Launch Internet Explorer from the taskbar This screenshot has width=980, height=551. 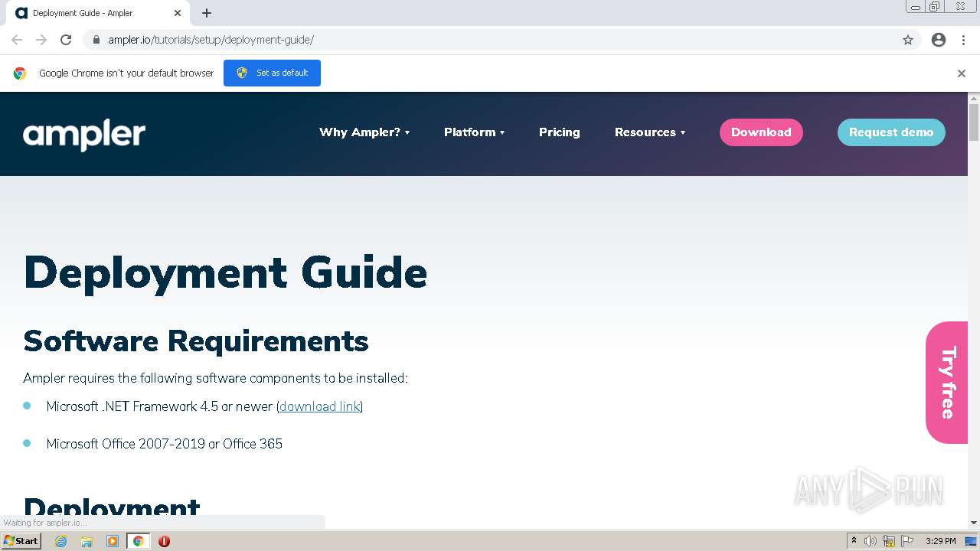point(60,541)
